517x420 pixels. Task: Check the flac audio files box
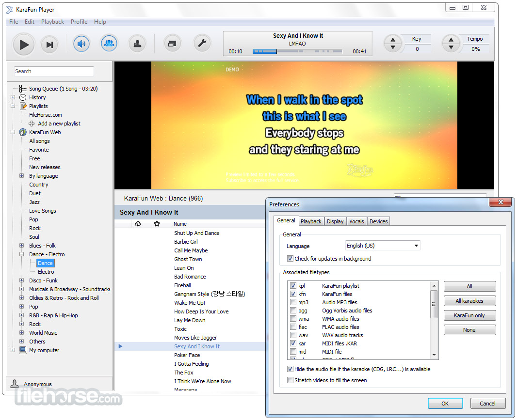tap(293, 327)
